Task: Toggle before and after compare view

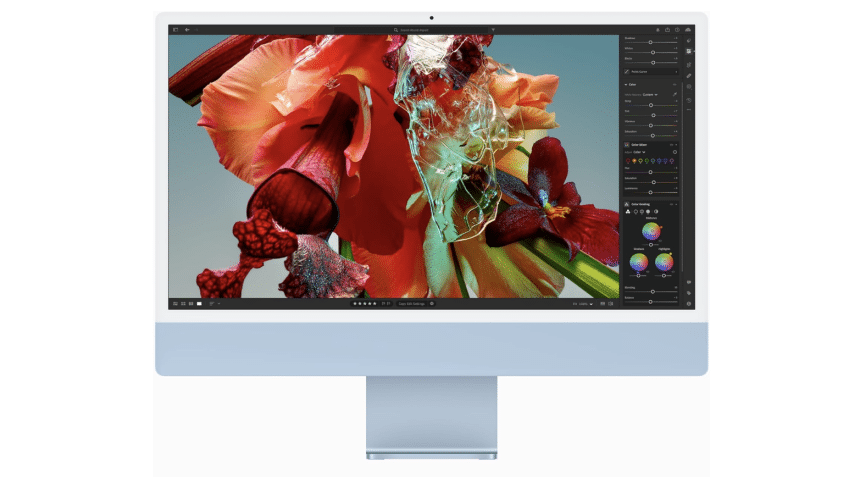Action: (x=610, y=303)
